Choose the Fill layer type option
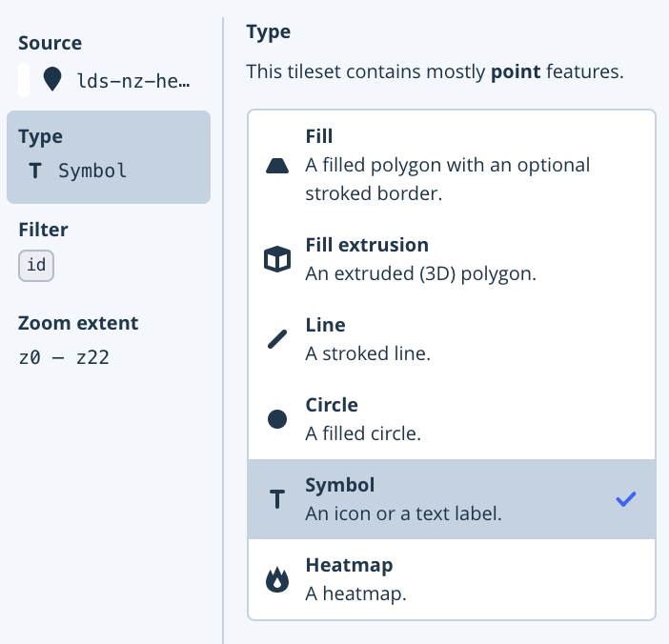669x644 pixels. (x=452, y=165)
